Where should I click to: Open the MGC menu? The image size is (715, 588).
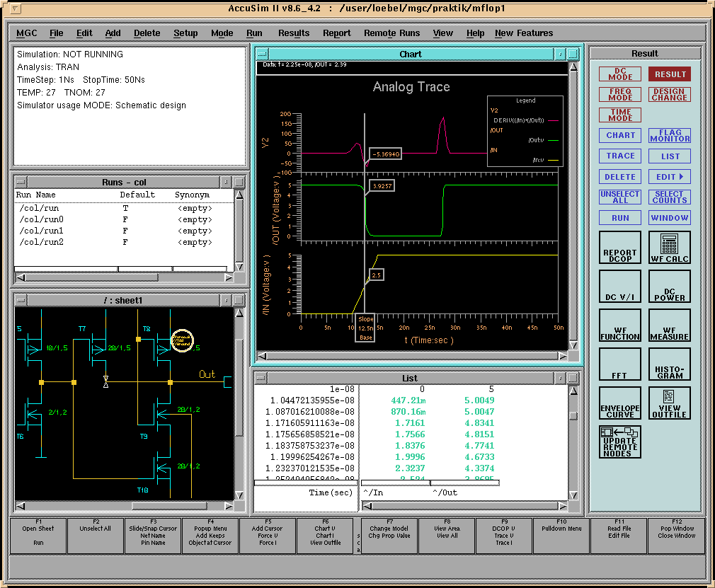click(x=26, y=33)
